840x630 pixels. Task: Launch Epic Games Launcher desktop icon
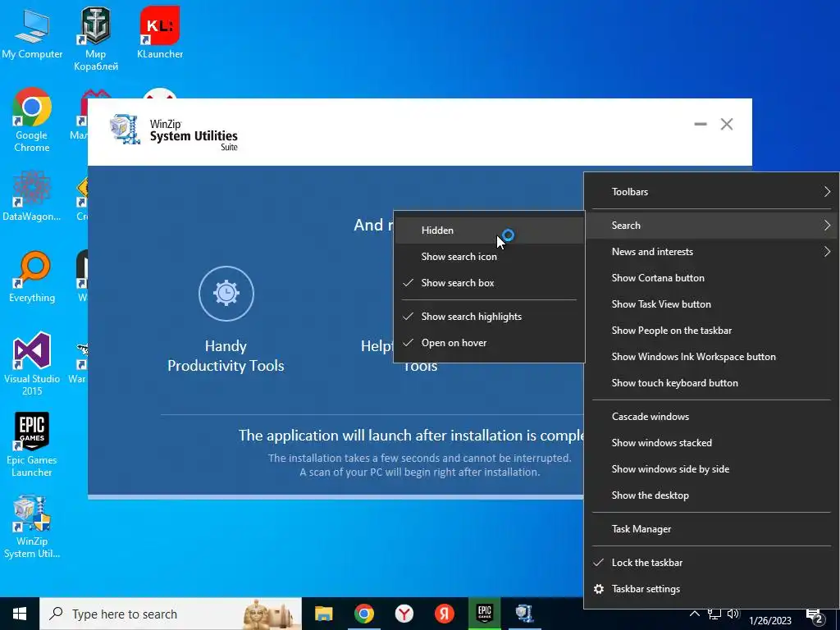pyautogui.click(x=32, y=445)
